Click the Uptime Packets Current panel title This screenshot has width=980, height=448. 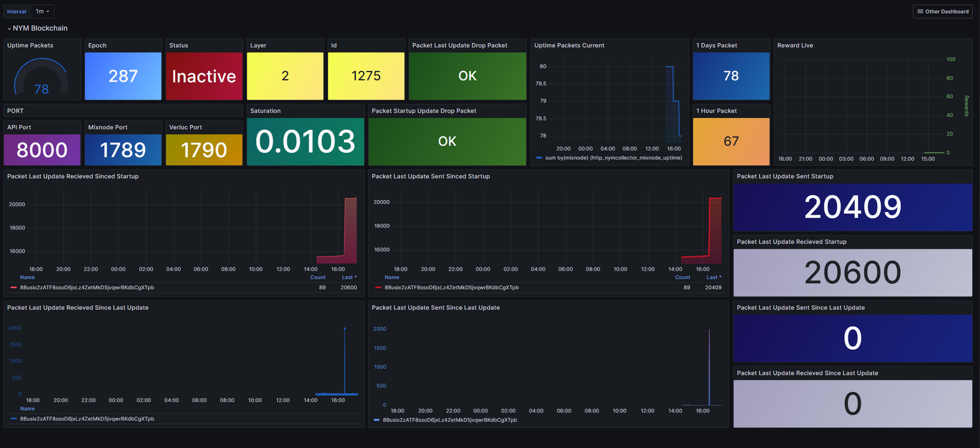click(x=569, y=45)
